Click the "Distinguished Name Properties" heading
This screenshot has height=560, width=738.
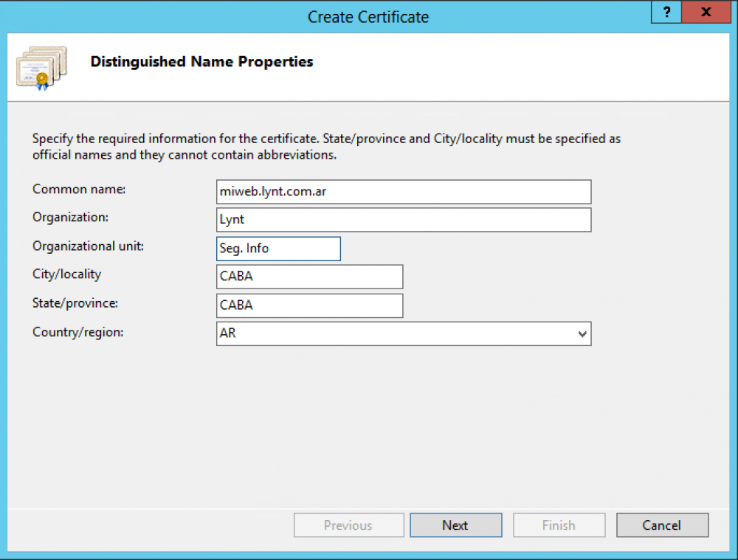[x=201, y=62]
